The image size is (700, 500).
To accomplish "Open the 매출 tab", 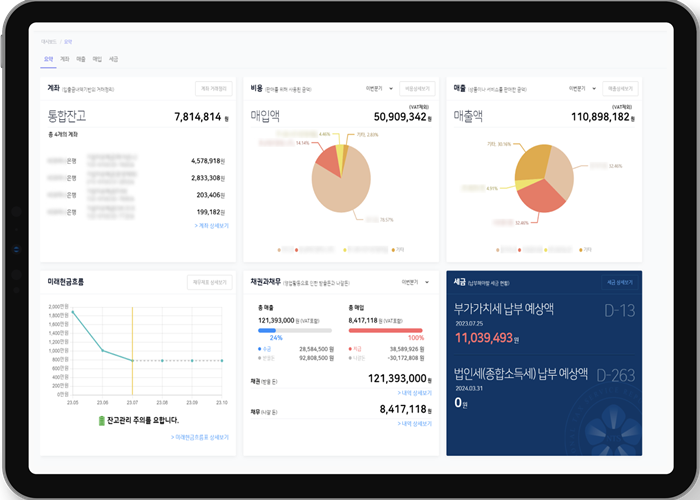I will tap(81, 59).
